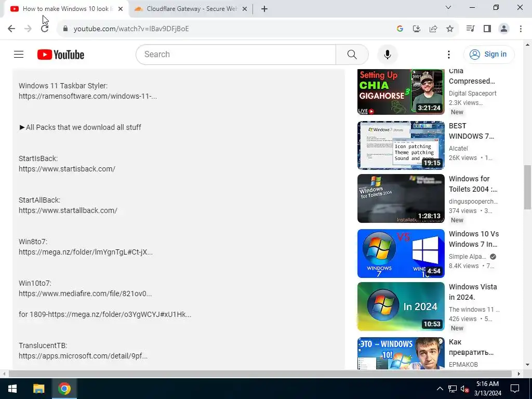Open the Google icon in address bar
Image resolution: width=532 pixels, height=399 pixels.
[x=400, y=29]
